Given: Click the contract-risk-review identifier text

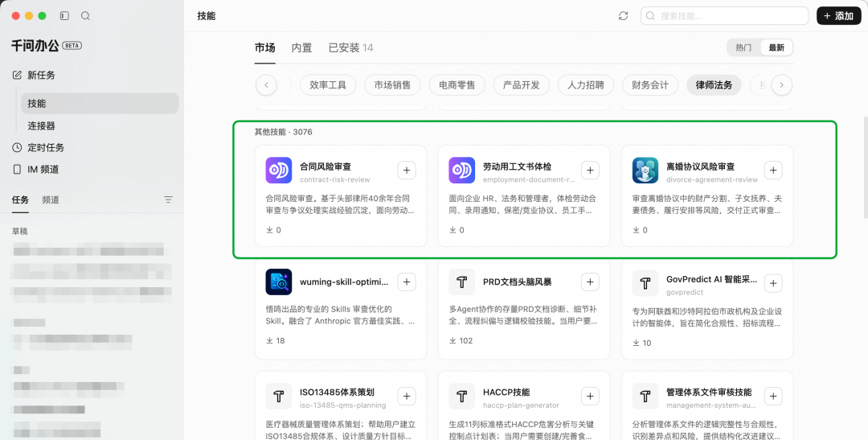Looking at the screenshot, I should click(335, 179).
